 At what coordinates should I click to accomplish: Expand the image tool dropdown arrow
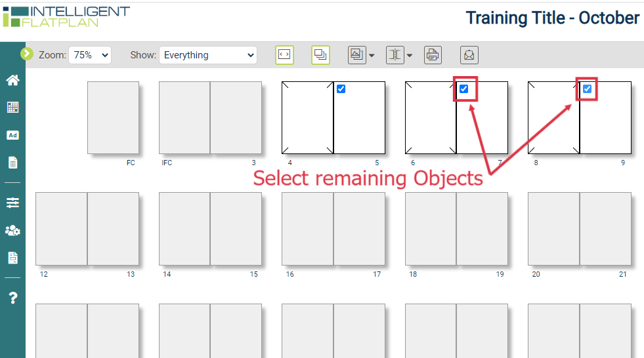[x=372, y=55]
